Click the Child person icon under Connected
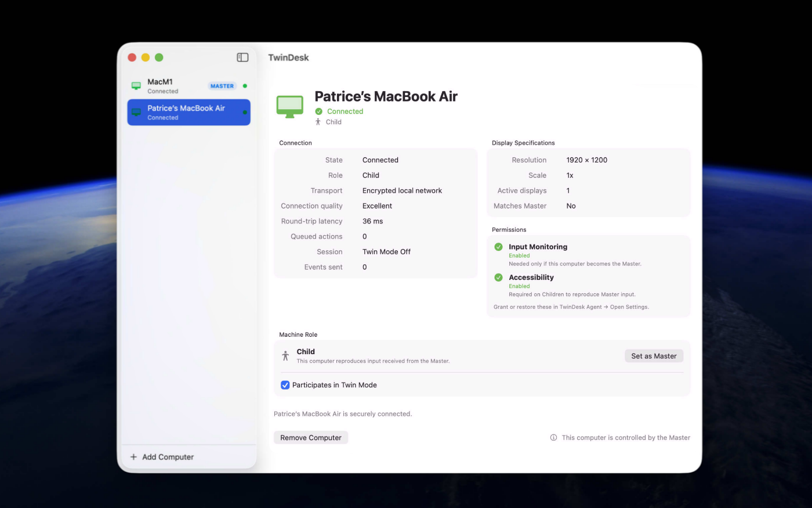This screenshot has height=508, width=812. [318, 122]
